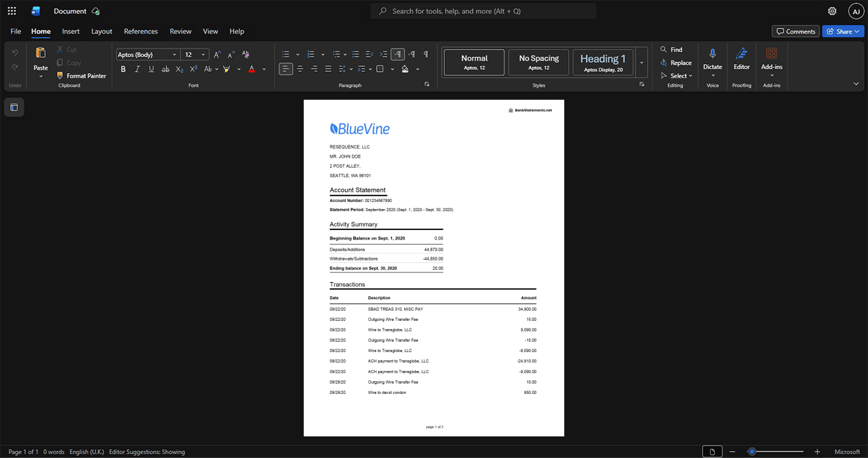Image resolution: width=868 pixels, height=458 pixels.
Task: Click document saved-to-cloud status icon
Action: click(96, 11)
